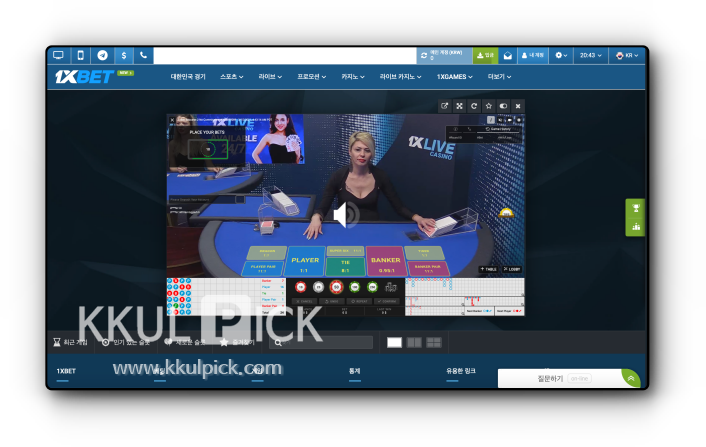Select the first red chip
The height and width of the screenshot is (447, 706).
coord(300,287)
